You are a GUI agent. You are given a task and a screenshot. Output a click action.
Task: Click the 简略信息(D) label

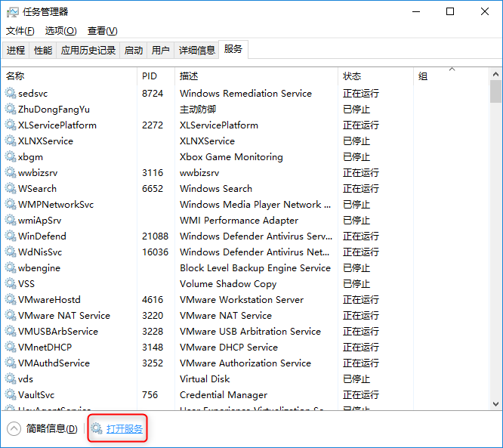click(51, 429)
